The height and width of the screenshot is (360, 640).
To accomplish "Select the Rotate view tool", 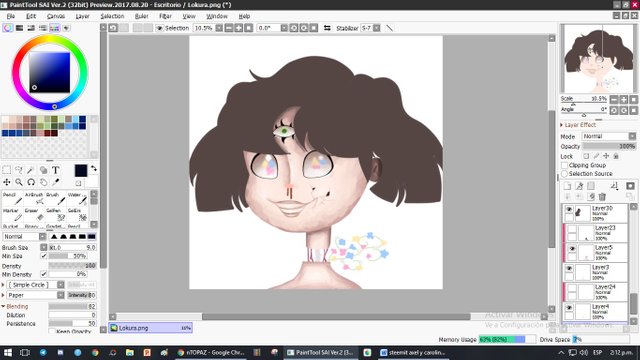I will tap(31, 182).
